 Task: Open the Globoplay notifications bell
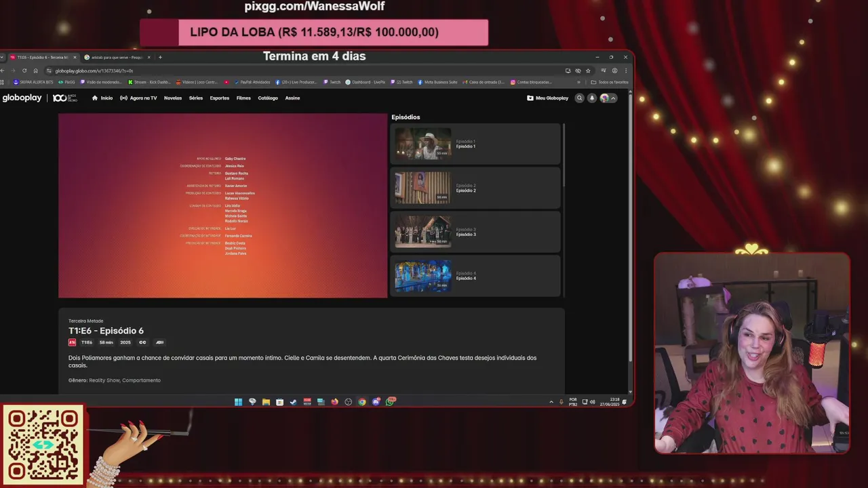[x=591, y=98]
